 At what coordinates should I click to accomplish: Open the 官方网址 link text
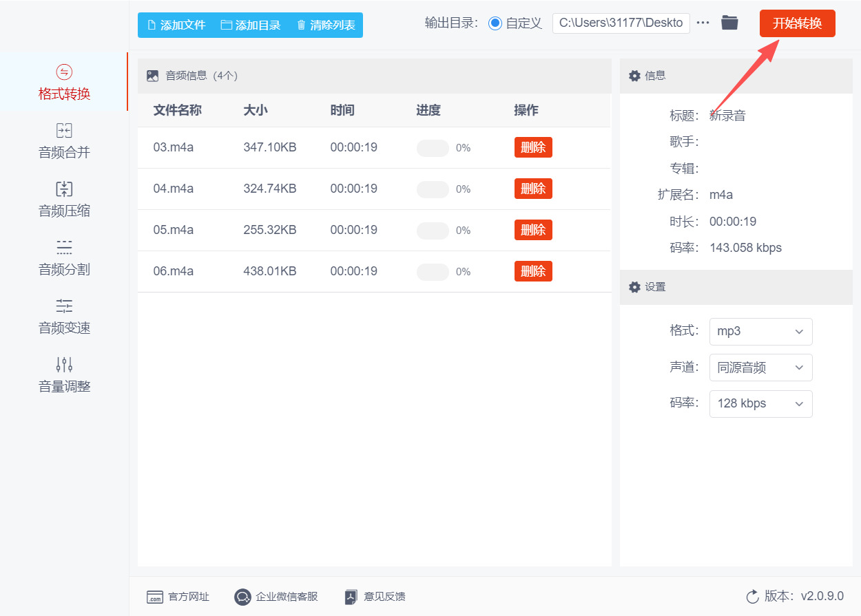click(x=189, y=597)
